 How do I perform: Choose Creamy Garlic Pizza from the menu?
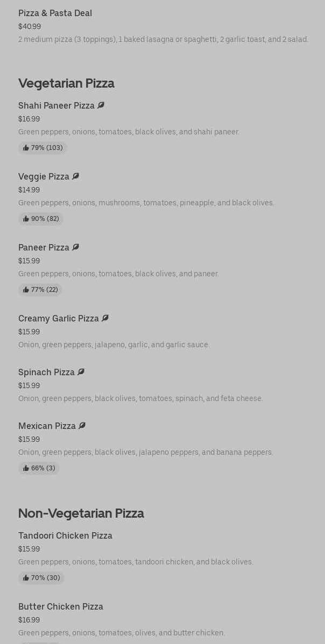click(59, 318)
